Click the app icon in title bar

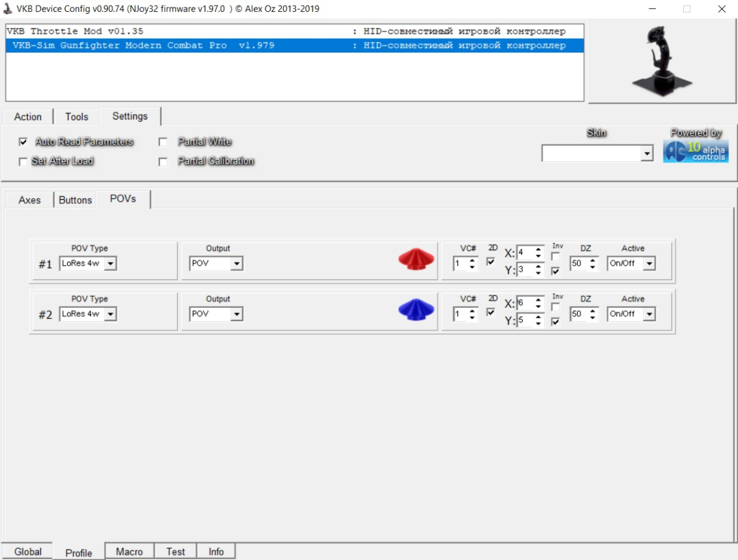point(7,9)
